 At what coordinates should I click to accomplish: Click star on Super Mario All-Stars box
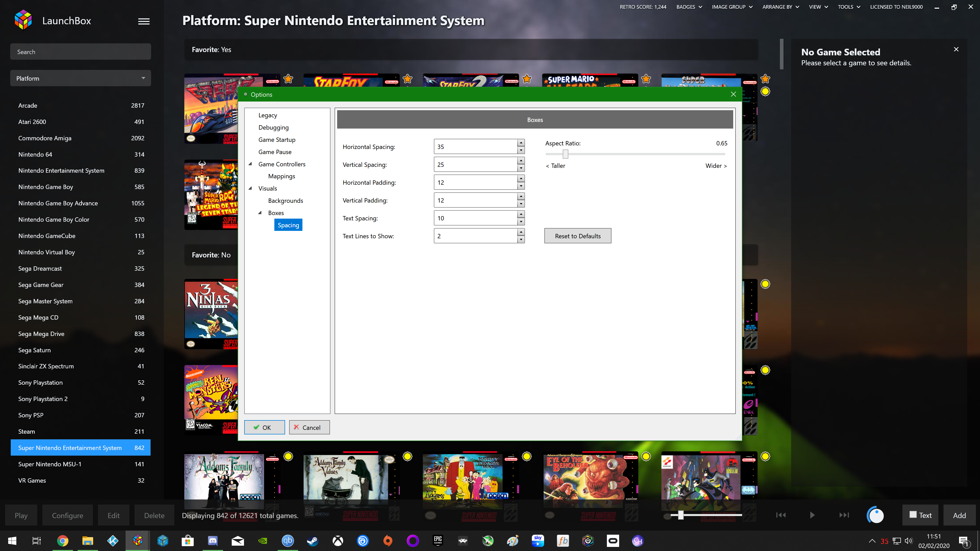click(x=646, y=79)
